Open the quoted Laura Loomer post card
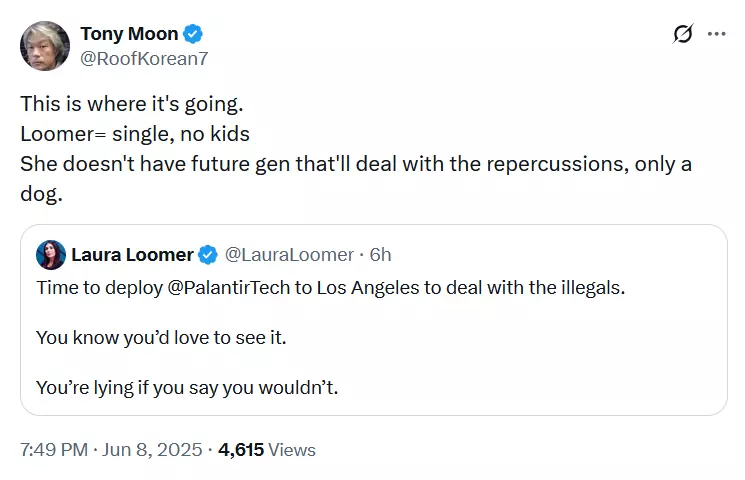The height and width of the screenshot is (480, 745). tap(373, 320)
